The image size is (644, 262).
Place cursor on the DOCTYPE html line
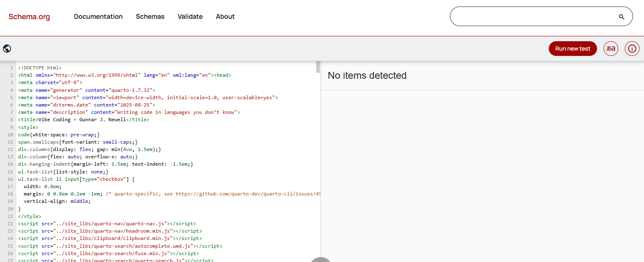(x=40, y=68)
